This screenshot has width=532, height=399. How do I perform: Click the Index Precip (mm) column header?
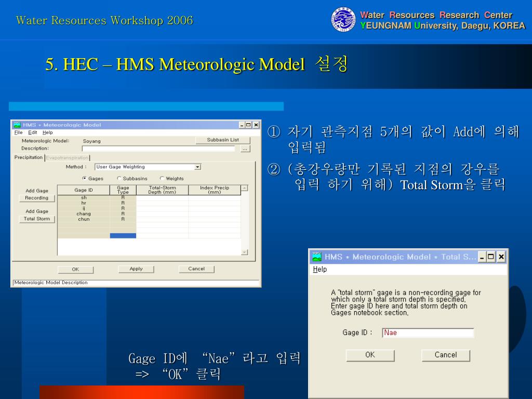(x=215, y=190)
